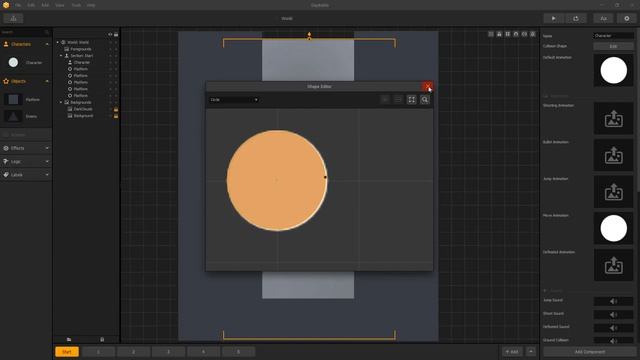The image size is (640, 360).
Task: Click the Shoot Sound speaker icon
Action: tap(613, 315)
